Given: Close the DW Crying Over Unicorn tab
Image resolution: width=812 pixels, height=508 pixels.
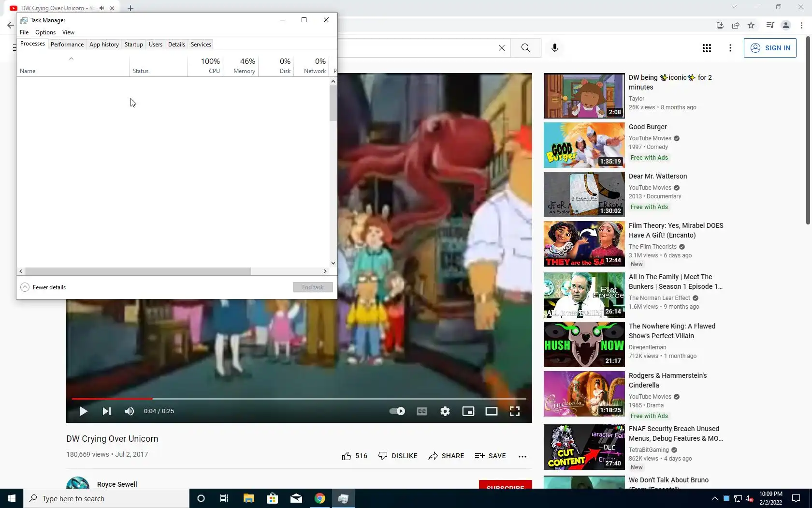Looking at the screenshot, I should click(x=112, y=8).
